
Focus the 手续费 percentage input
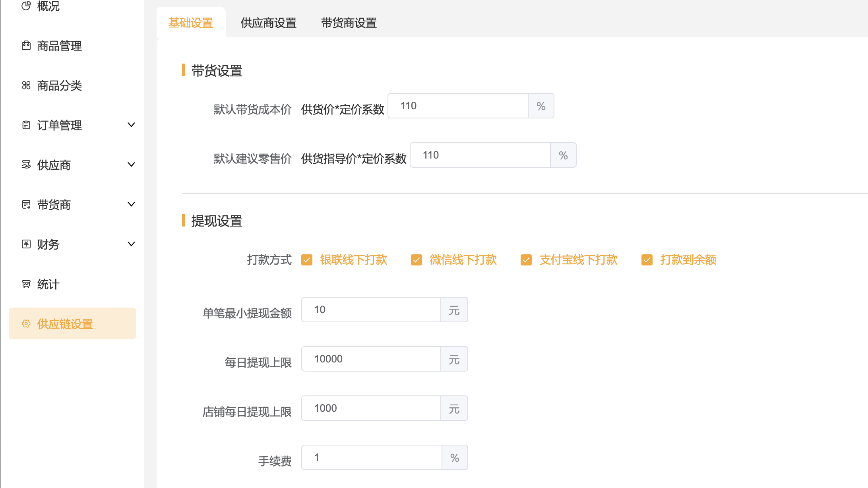(x=372, y=457)
